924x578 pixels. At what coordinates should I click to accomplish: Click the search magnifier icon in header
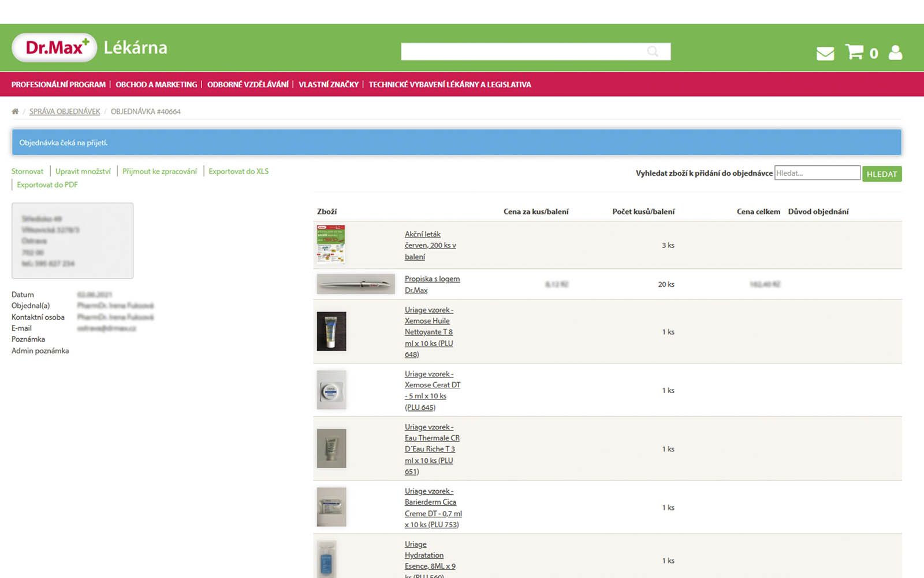(653, 51)
